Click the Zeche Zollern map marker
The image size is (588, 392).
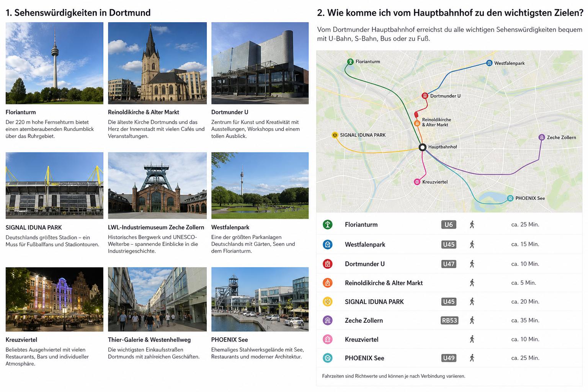pyautogui.click(x=542, y=137)
